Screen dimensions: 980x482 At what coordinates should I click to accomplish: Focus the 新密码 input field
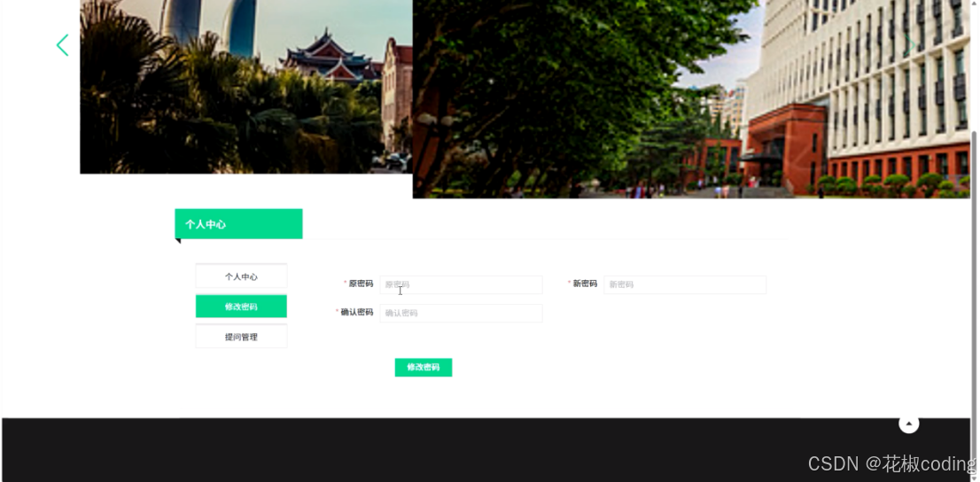coord(684,284)
